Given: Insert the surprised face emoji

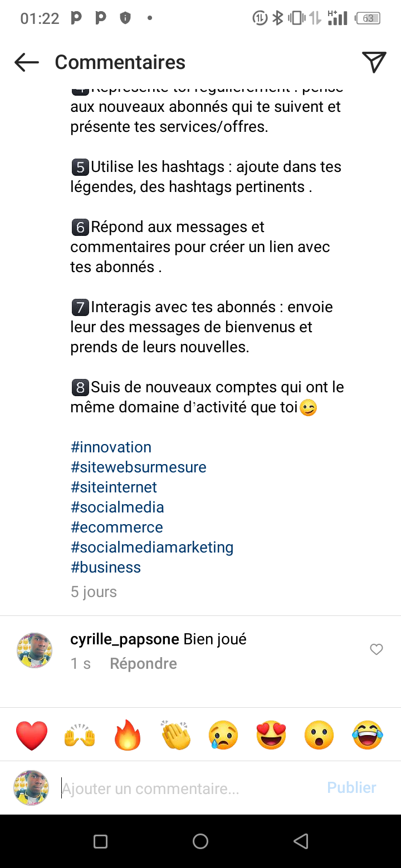Looking at the screenshot, I should click(x=319, y=735).
